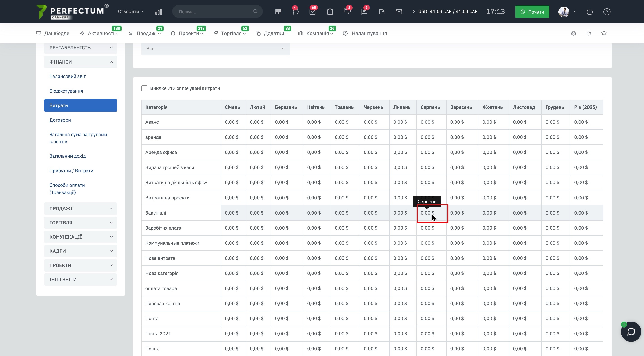Viewport: 644px width, 356px height.
Task: Open the Налаштування menu item
Action: (x=369, y=33)
